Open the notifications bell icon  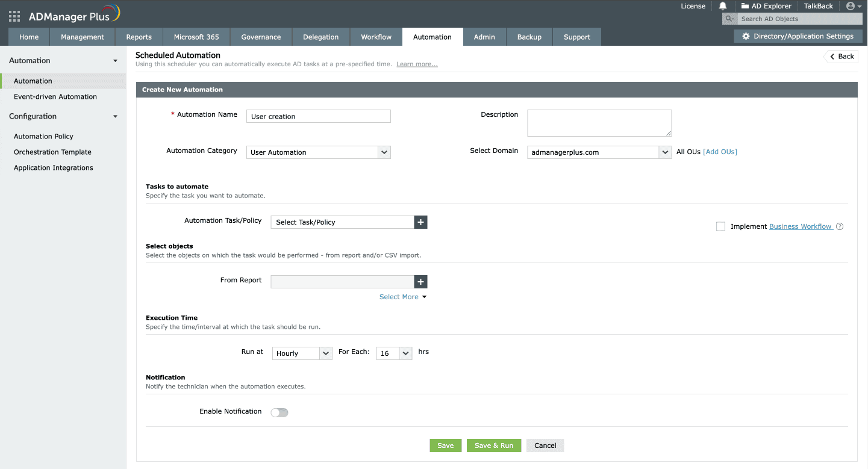722,6
